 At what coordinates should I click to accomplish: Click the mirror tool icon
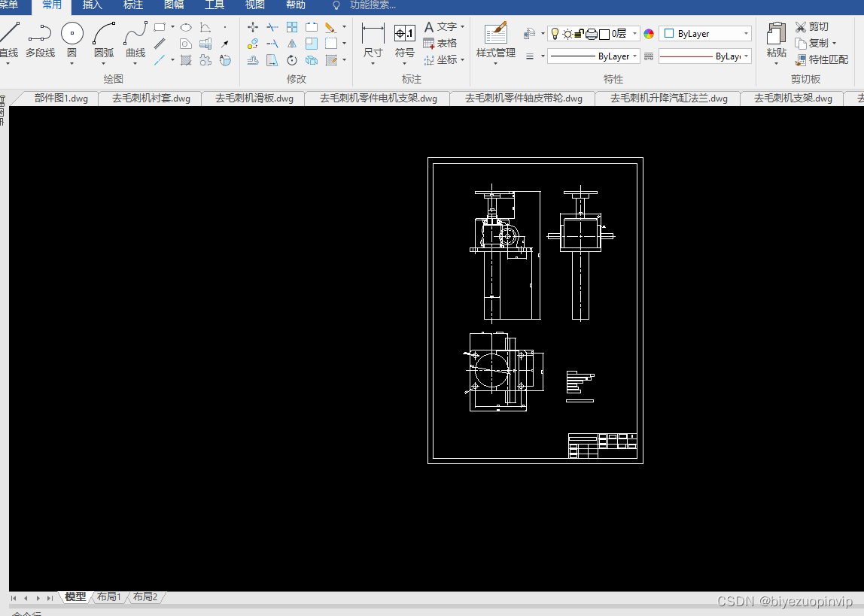[x=292, y=44]
